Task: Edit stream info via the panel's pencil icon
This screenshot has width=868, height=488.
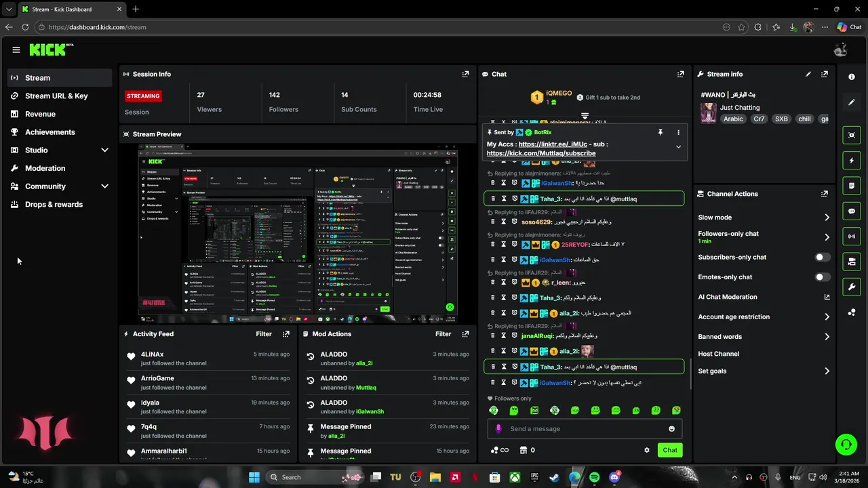Action: pos(808,74)
